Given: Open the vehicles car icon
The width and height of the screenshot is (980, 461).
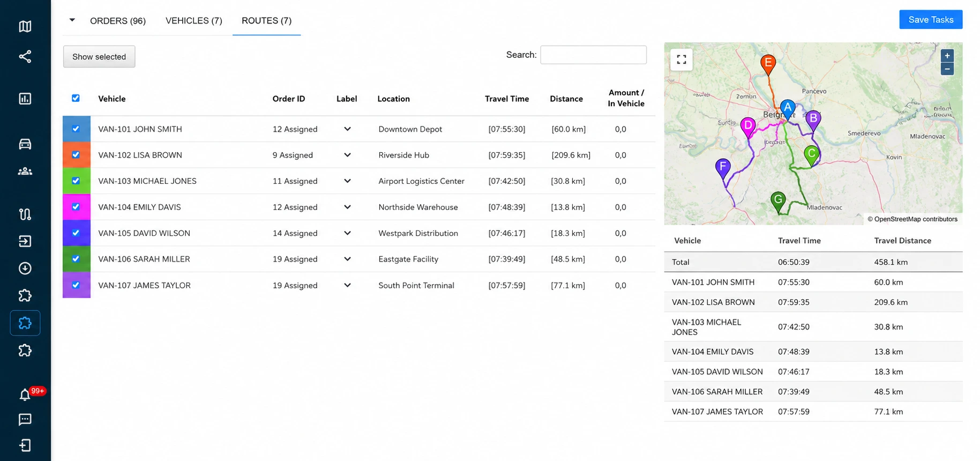Looking at the screenshot, I should click(x=25, y=144).
